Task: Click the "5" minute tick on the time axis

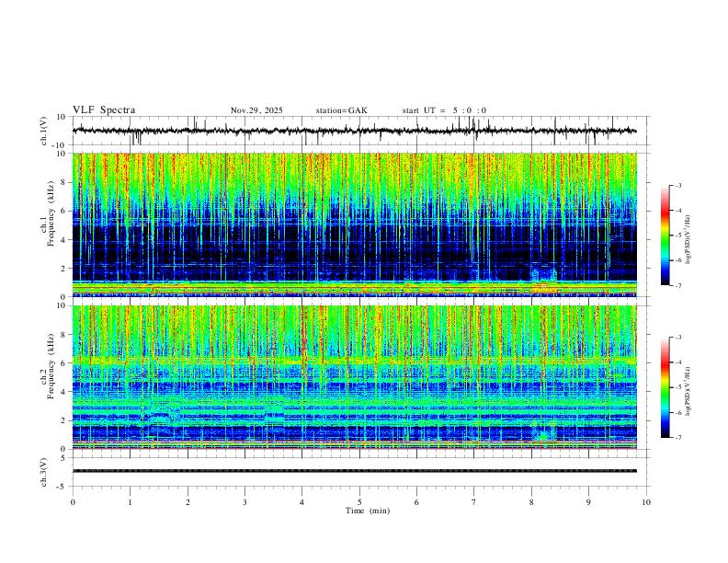Action: click(359, 502)
